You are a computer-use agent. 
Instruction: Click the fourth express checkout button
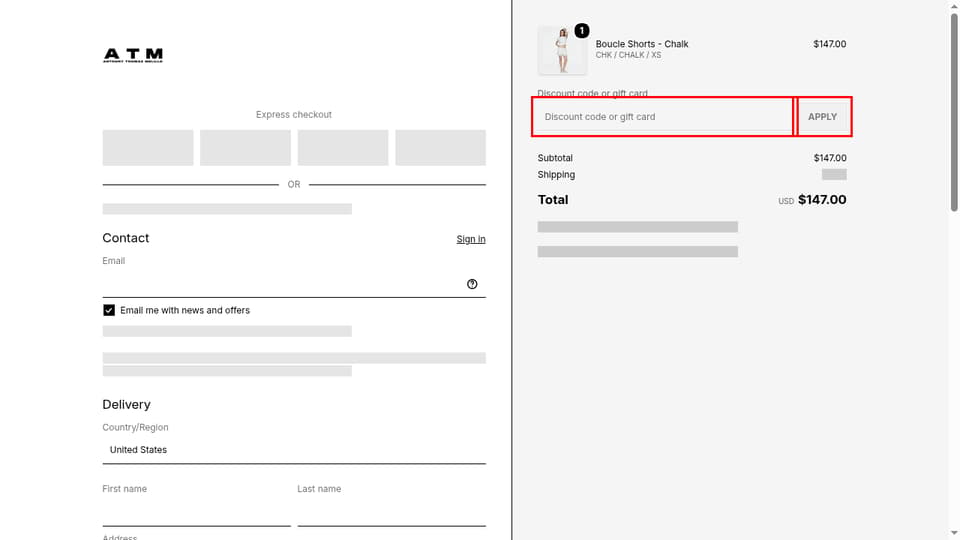pyautogui.click(x=440, y=148)
